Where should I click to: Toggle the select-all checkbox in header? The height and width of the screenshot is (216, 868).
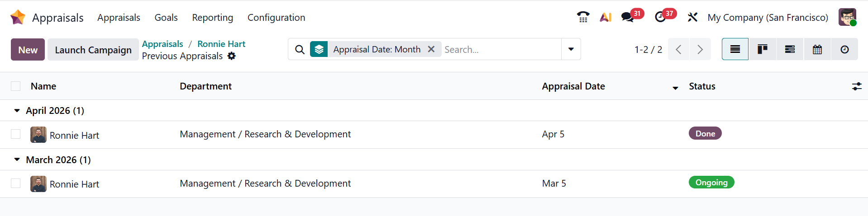pyautogui.click(x=16, y=86)
